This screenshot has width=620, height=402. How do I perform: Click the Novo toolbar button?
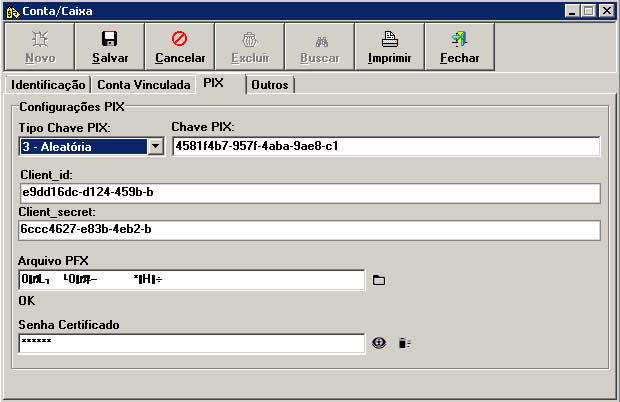(39, 47)
